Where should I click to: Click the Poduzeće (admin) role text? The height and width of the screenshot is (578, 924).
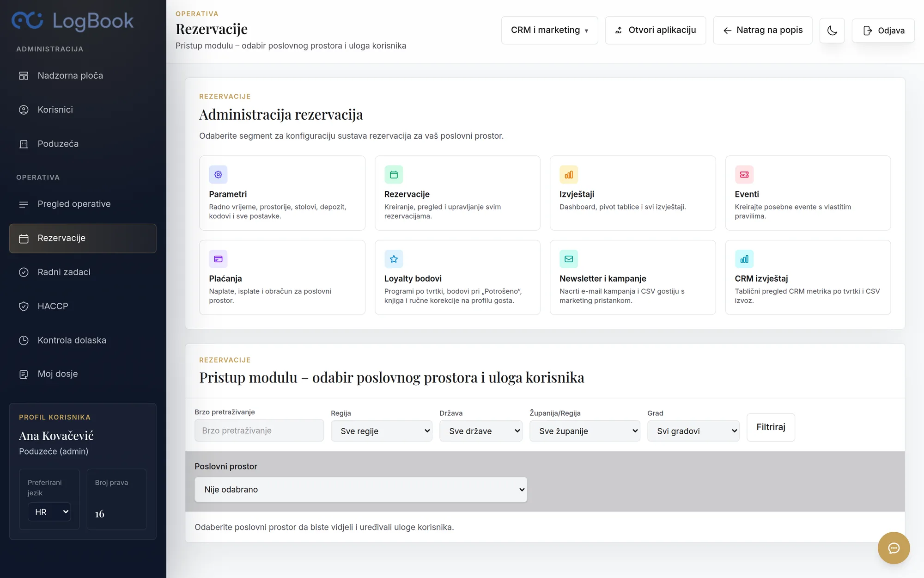pos(54,451)
